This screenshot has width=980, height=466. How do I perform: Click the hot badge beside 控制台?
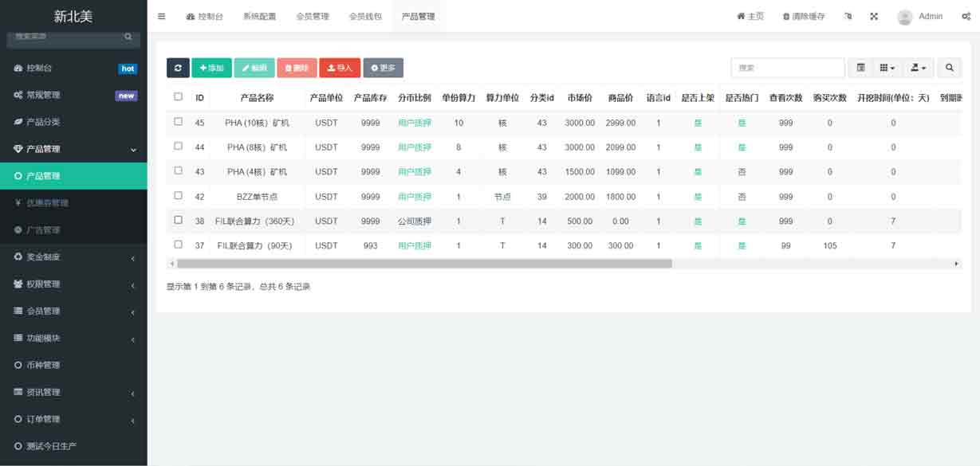[x=128, y=69]
